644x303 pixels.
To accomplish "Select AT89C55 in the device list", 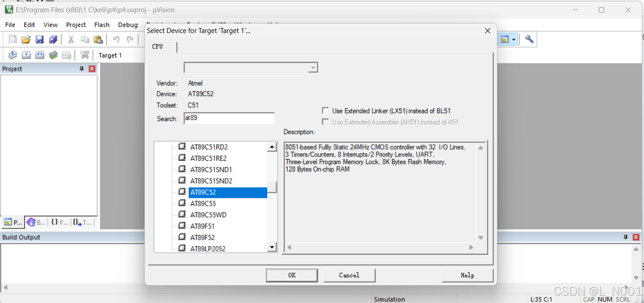I will pos(203,204).
